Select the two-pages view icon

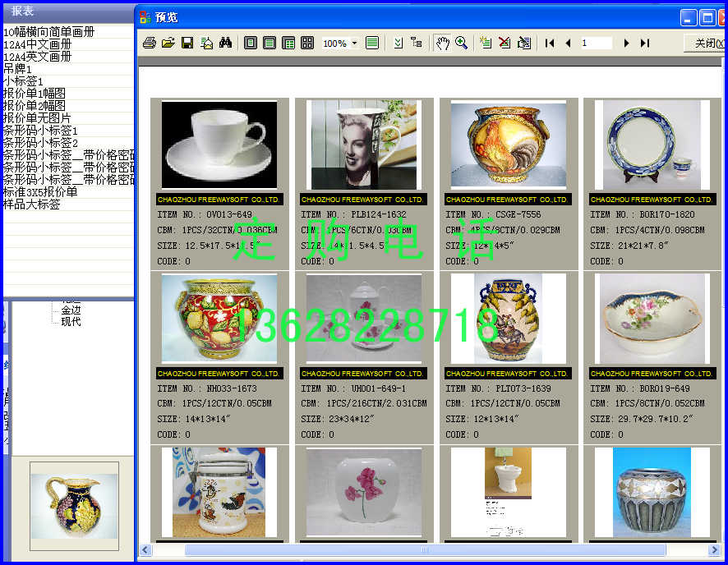click(x=288, y=44)
